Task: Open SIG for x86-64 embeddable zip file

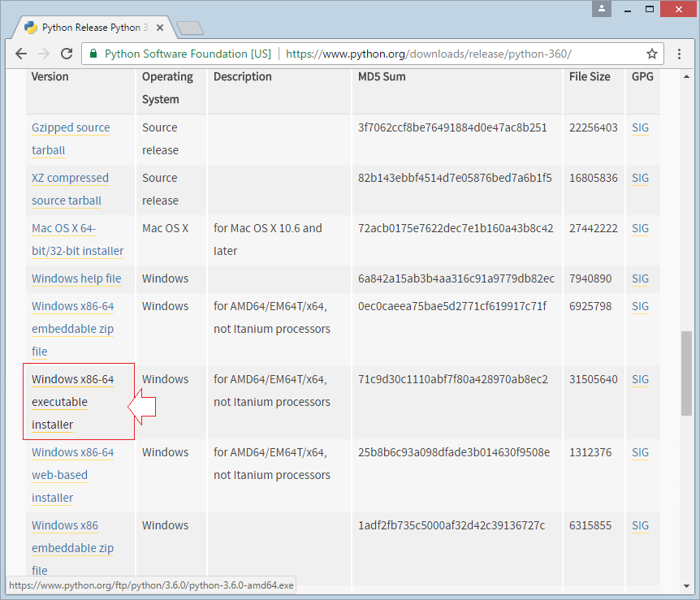Action: pos(640,306)
